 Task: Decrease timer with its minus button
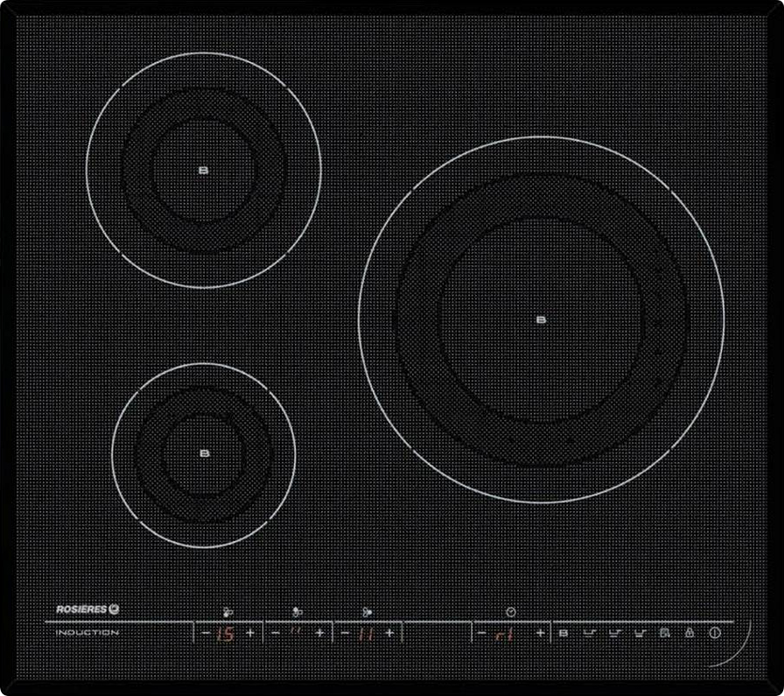(482, 632)
